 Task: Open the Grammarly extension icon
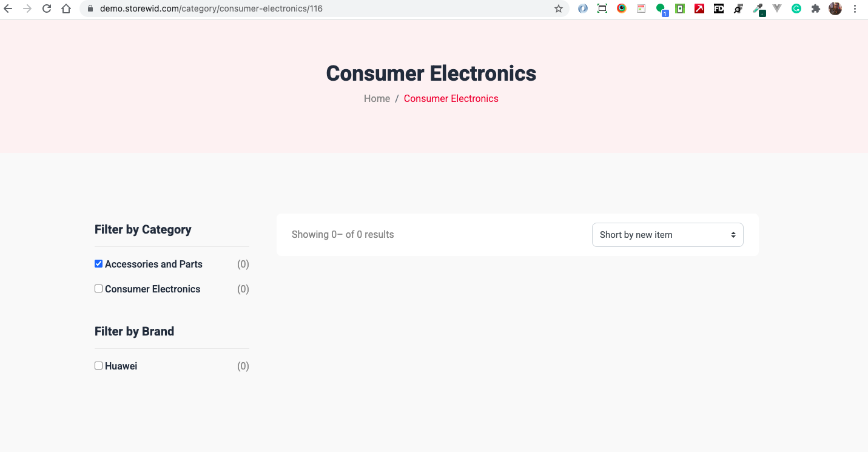796,9
